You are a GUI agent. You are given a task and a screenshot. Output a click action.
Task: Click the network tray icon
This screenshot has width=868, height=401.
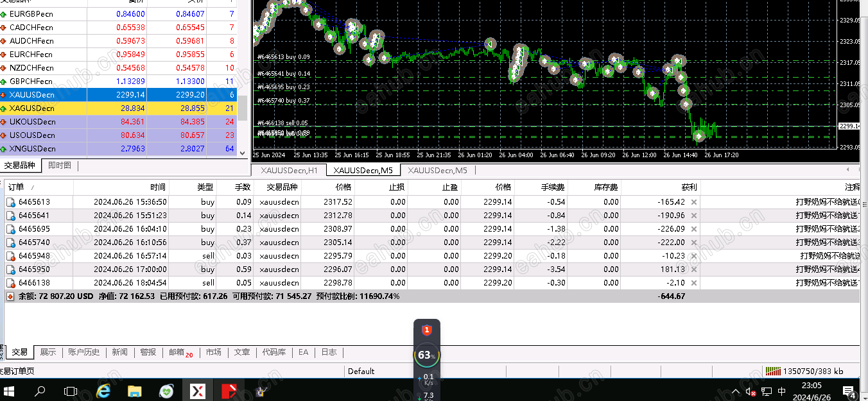pyautogui.click(x=766, y=391)
